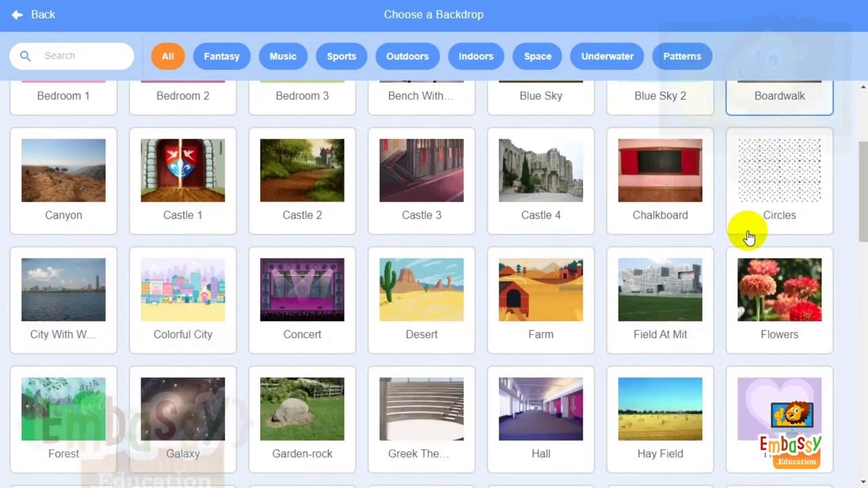
Task: Show the Underwater backdrops category
Action: click(x=607, y=56)
